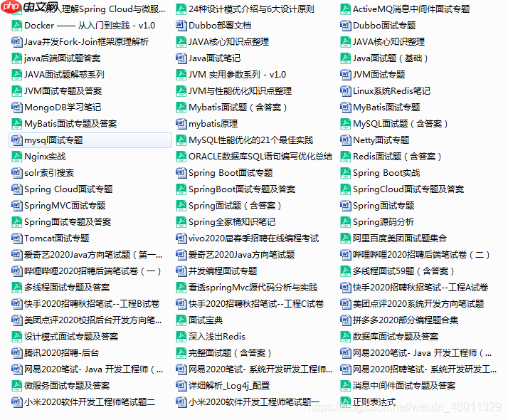
Task: Click the PDF icon of Docker 从入门到实践
Action: click(16, 26)
